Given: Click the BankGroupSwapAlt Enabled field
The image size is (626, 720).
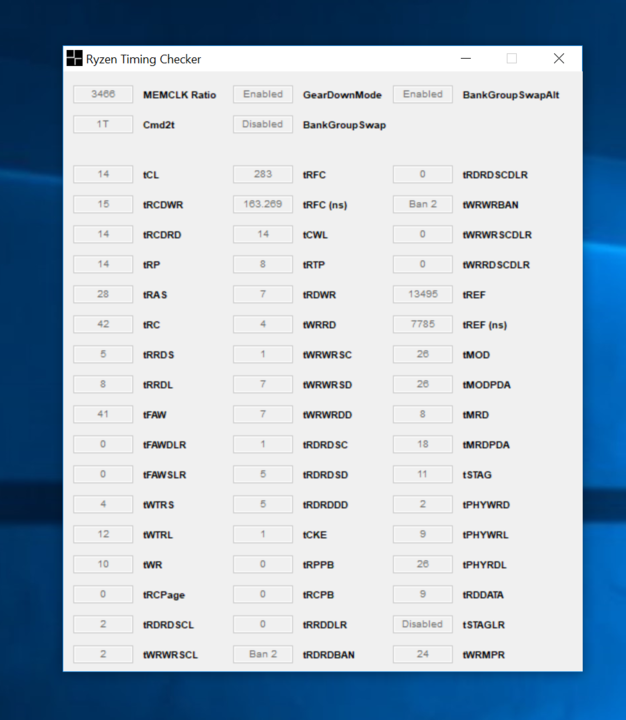Looking at the screenshot, I should coord(423,94).
